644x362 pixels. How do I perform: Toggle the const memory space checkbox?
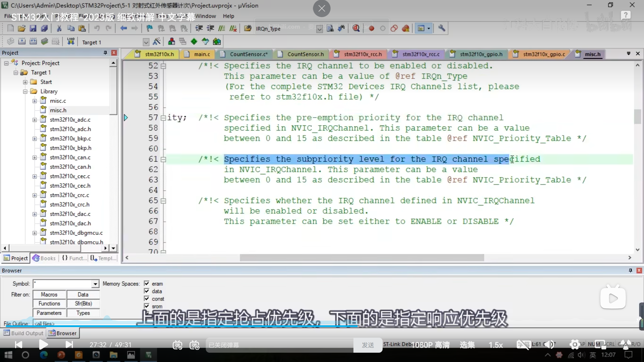coord(147,299)
